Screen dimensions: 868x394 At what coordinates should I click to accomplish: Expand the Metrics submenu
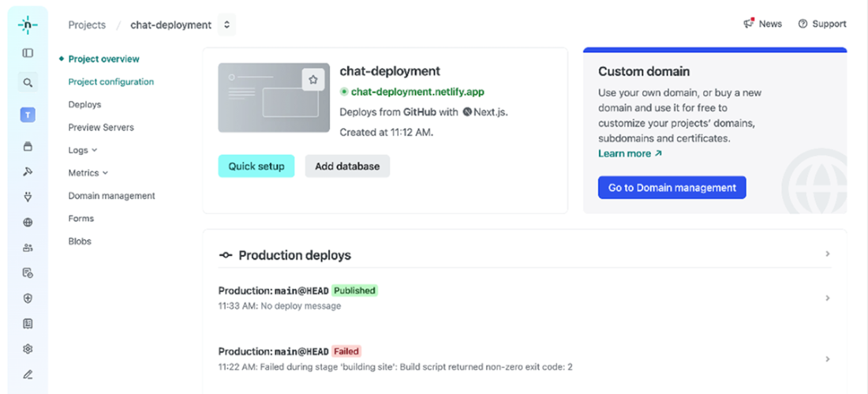point(88,173)
